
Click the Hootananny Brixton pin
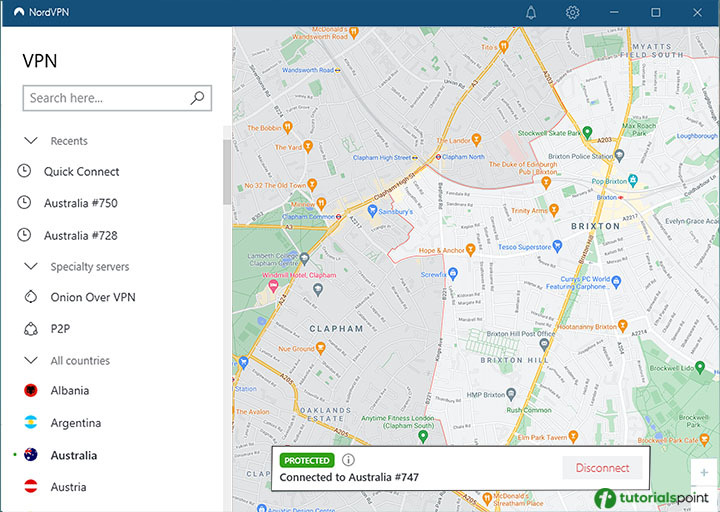pos(622,325)
